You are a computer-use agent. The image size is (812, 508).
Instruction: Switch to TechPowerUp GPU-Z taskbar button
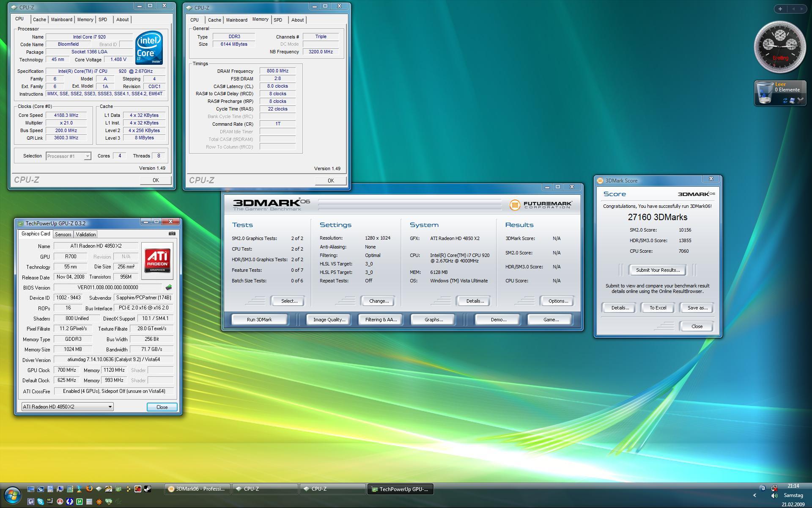tap(401, 489)
